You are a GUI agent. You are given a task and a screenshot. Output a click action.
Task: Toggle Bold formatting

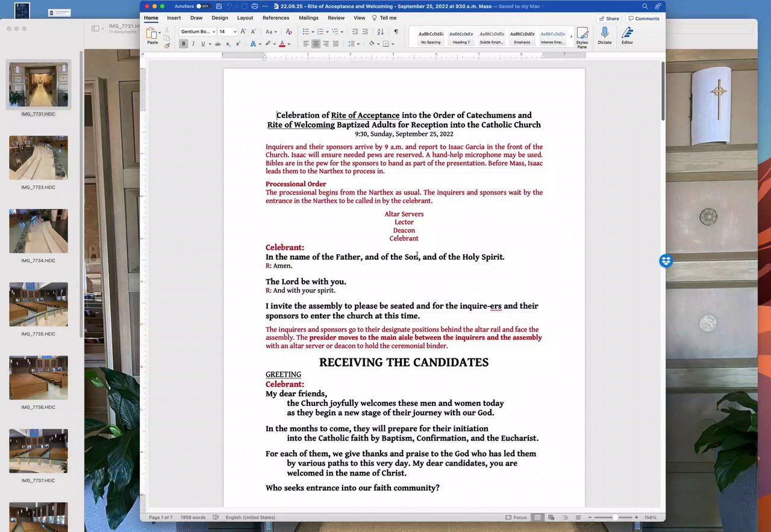pyautogui.click(x=183, y=44)
